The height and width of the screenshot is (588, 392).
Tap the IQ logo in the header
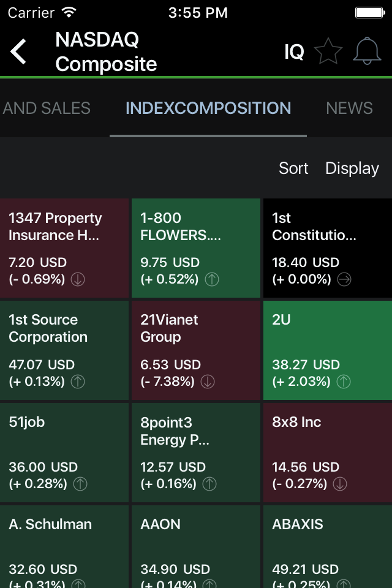click(x=294, y=52)
